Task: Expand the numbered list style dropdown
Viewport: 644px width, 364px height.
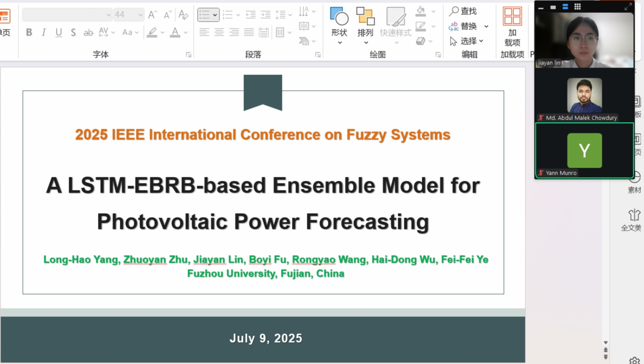Action: pos(238,15)
